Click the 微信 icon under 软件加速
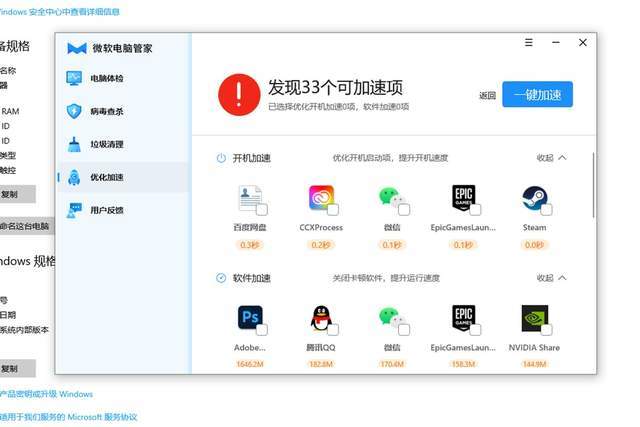The image size is (640, 427). 391,318
